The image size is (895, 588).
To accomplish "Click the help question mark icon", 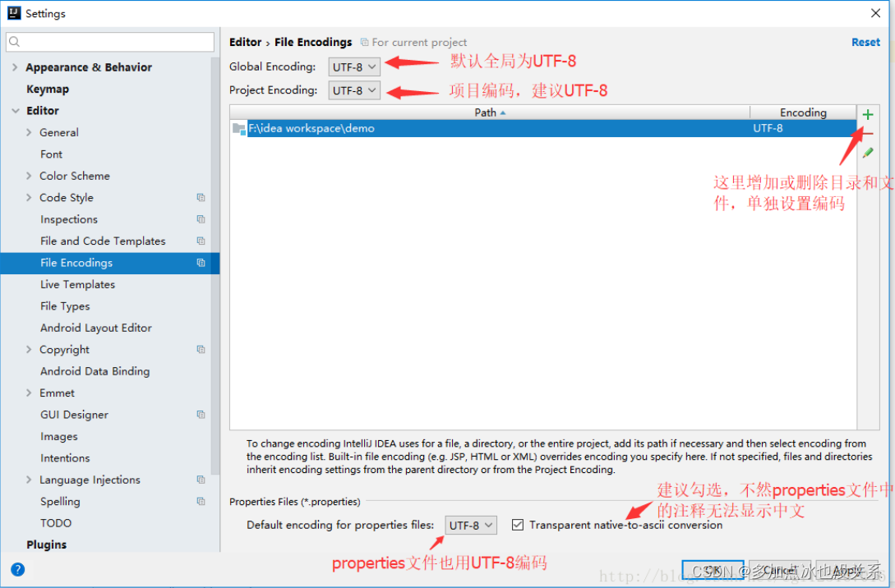I will [x=18, y=569].
